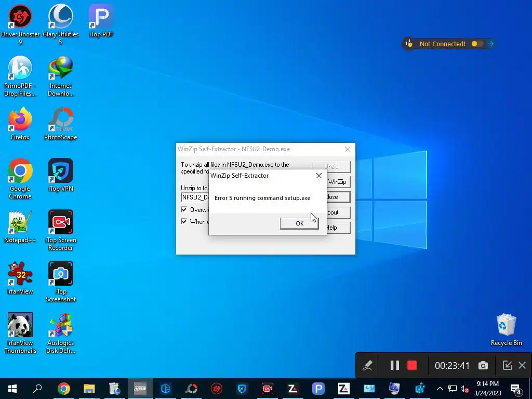Image resolution: width=532 pixels, height=399 pixels.
Task: Open the annotation pen in the recorder toolbar
Action: point(367,365)
